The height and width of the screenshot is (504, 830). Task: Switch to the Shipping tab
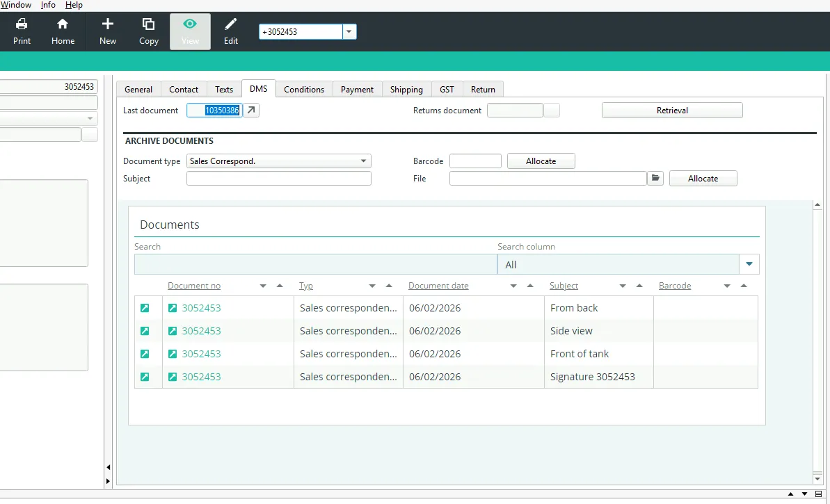click(x=406, y=90)
